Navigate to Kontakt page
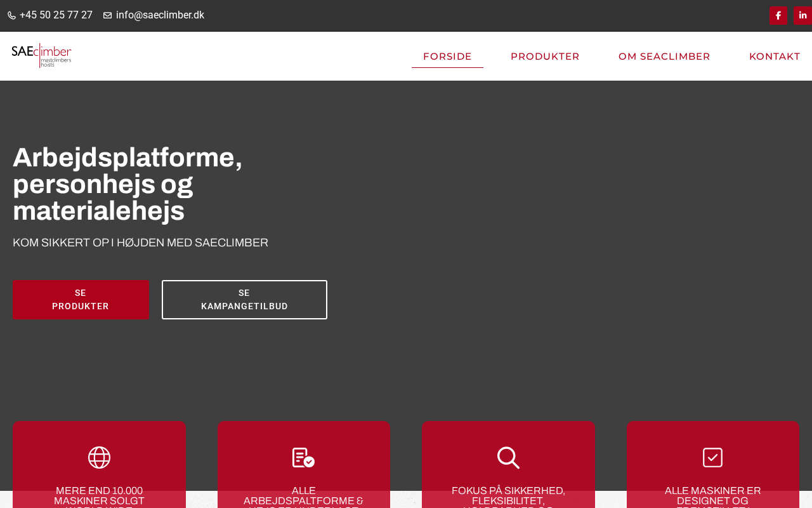Image resolution: width=812 pixels, height=508 pixels. point(775,57)
